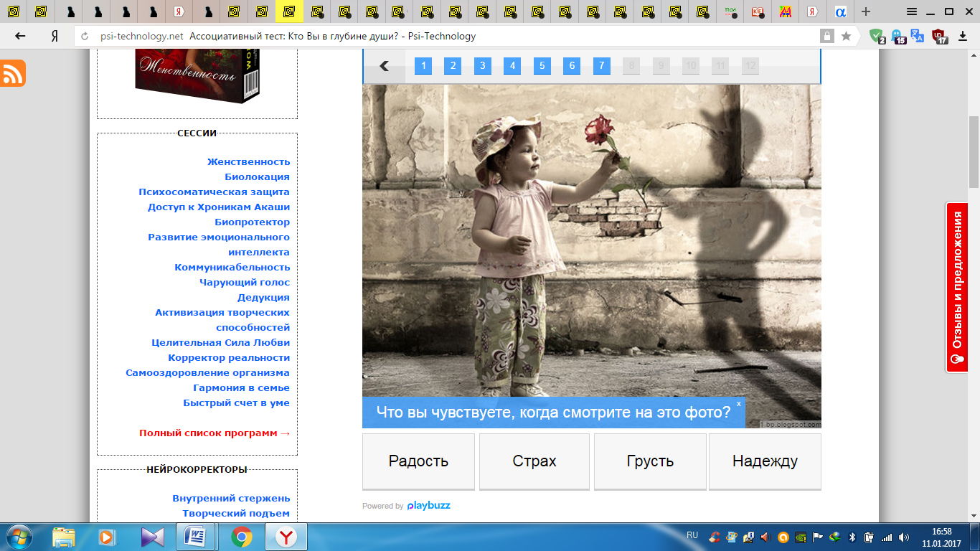Viewport: 980px width, 551px height.
Task: Go to previous question with the left chevron
Action: (x=384, y=66)
